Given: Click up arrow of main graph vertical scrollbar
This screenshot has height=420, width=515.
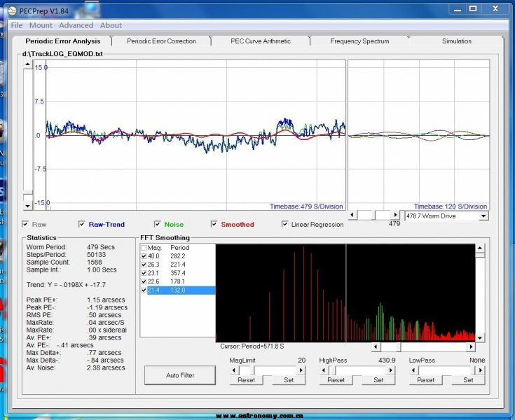Looking at the screenshot, I should coord(27,64).
